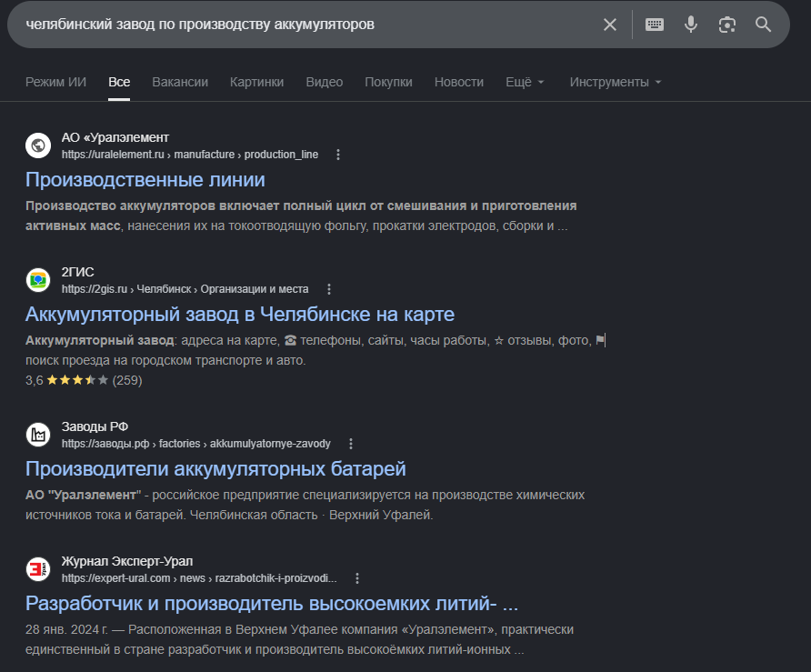Click the Эксперт-Урал journal favicon

click(38, 569)
